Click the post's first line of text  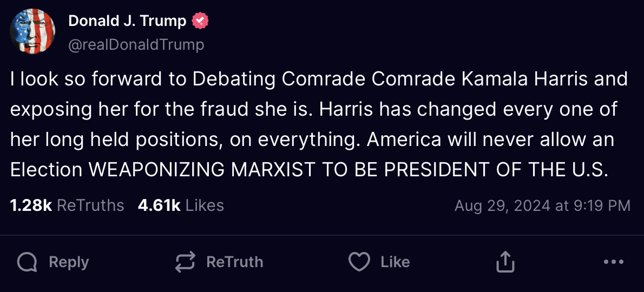pos(319,79)
